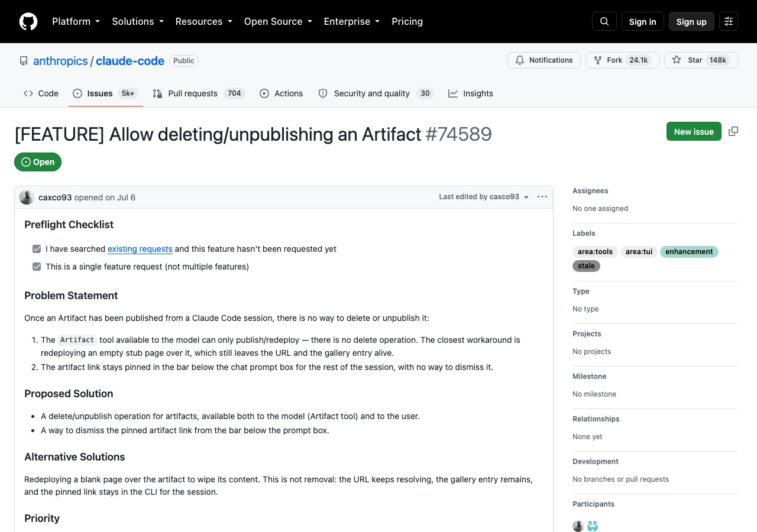
Task: Click the green Open status badge
Action: click(38, 162)
